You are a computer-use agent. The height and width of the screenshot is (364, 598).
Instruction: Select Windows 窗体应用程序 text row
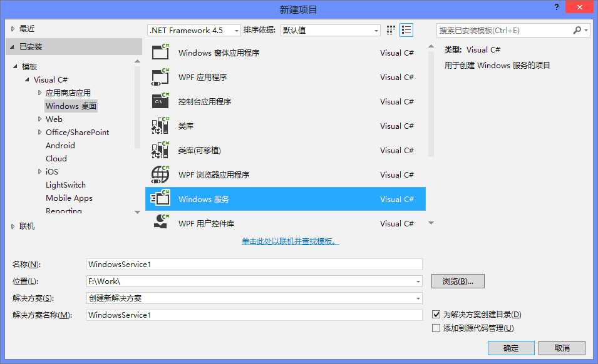point(286,53)
